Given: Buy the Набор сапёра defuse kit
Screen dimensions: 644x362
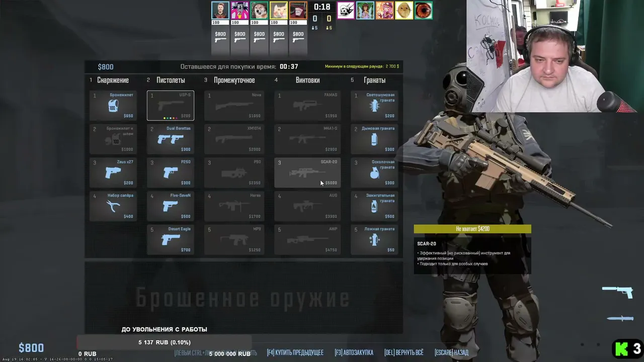Looking at the screenshot, I should tap(113, 206).
